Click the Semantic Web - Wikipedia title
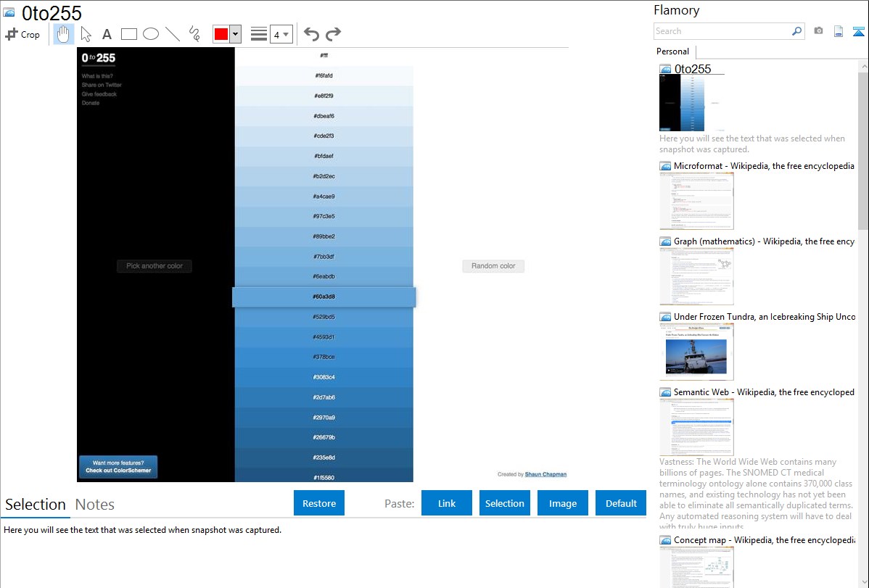This screenshot has height=588, width=869. (x=764, y=392)
